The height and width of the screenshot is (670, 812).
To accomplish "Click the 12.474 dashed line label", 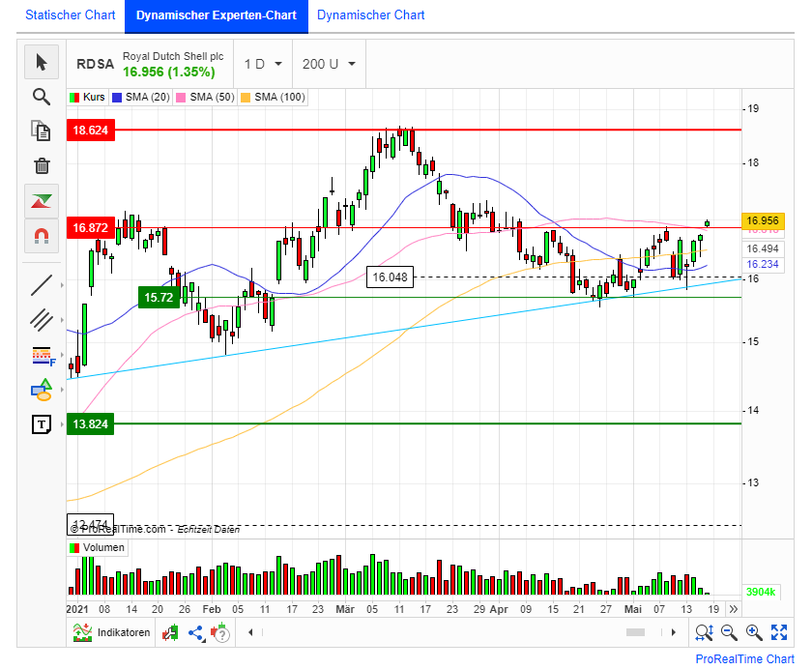I will (x=91, y=525).
